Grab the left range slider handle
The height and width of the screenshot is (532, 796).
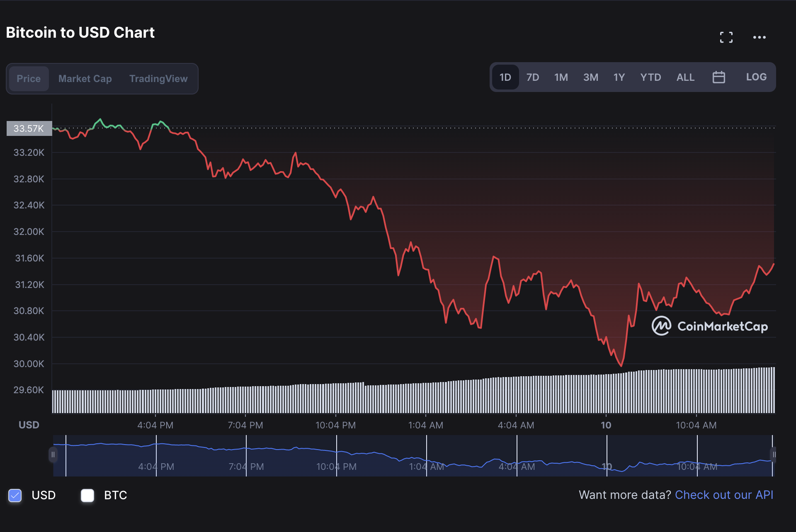pyautogui.click(x=53, y=455)
